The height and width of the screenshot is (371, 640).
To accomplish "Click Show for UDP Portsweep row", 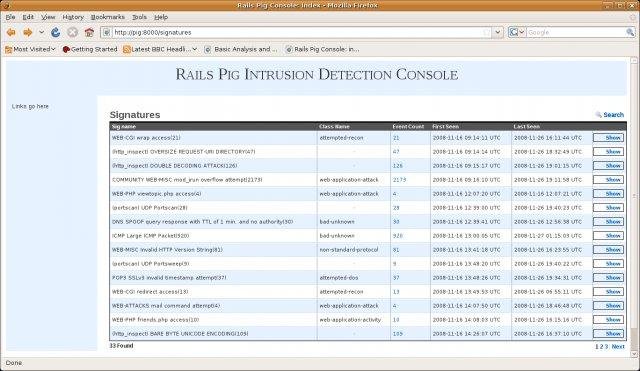I will [608, 264].
